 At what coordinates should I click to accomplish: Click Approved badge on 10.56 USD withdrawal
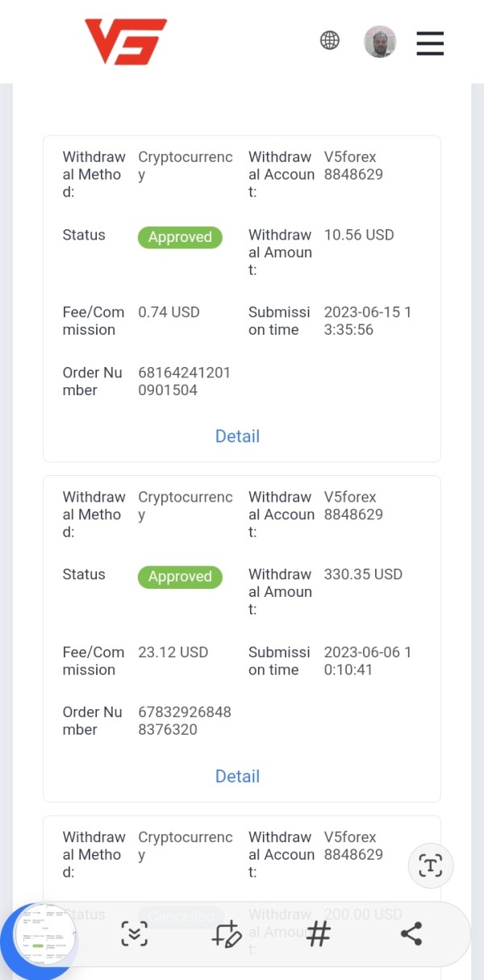(180, 237)
